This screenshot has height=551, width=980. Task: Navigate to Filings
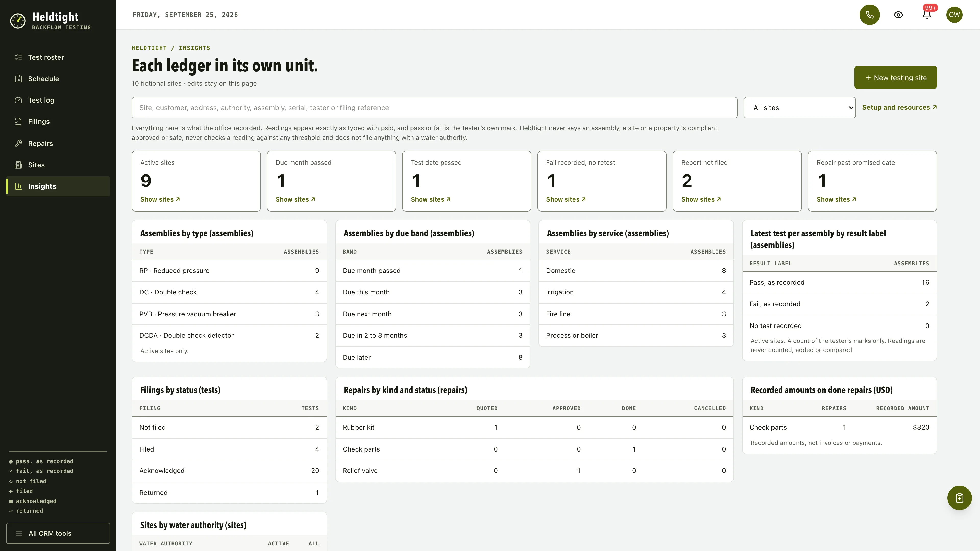click(58, 122)
